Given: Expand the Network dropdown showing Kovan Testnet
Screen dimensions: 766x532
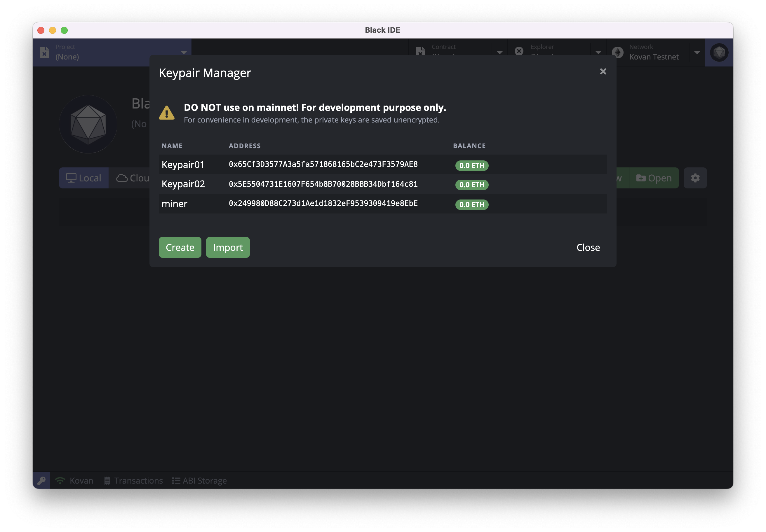Looking at the screenshot, I should [697, 52].
